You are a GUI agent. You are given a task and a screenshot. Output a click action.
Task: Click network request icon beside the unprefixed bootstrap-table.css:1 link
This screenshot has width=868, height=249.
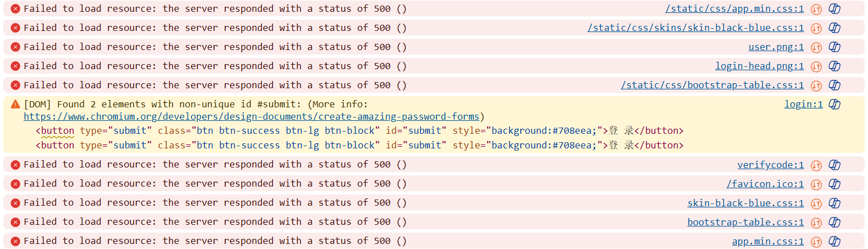816,222
